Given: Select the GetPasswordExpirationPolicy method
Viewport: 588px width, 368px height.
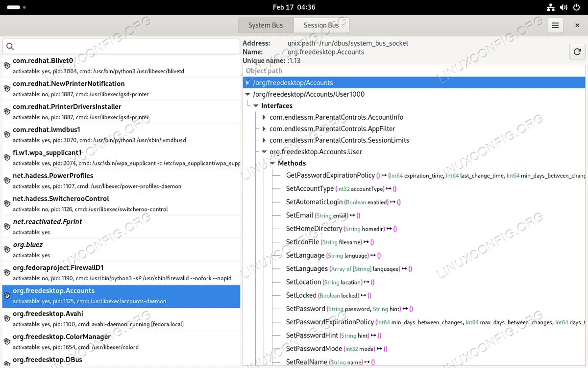Looking at the screenshot, I should 330,175.
